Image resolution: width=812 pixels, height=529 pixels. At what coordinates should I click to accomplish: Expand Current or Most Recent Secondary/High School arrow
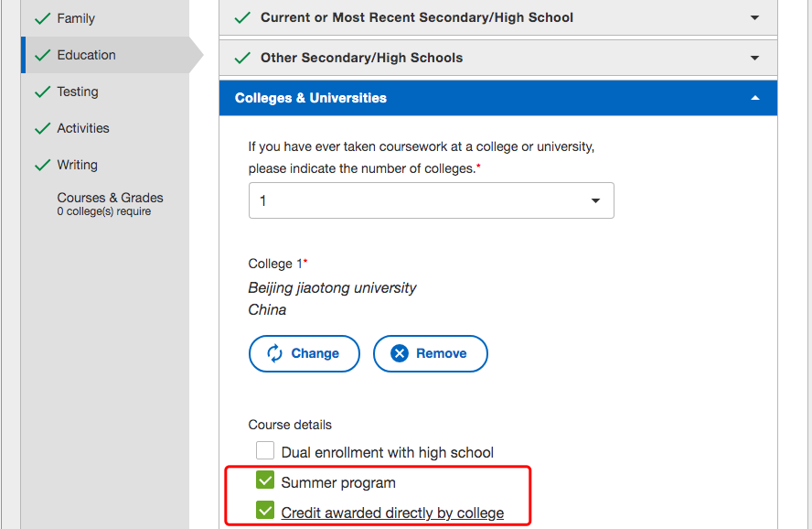[x=755, y=17]
